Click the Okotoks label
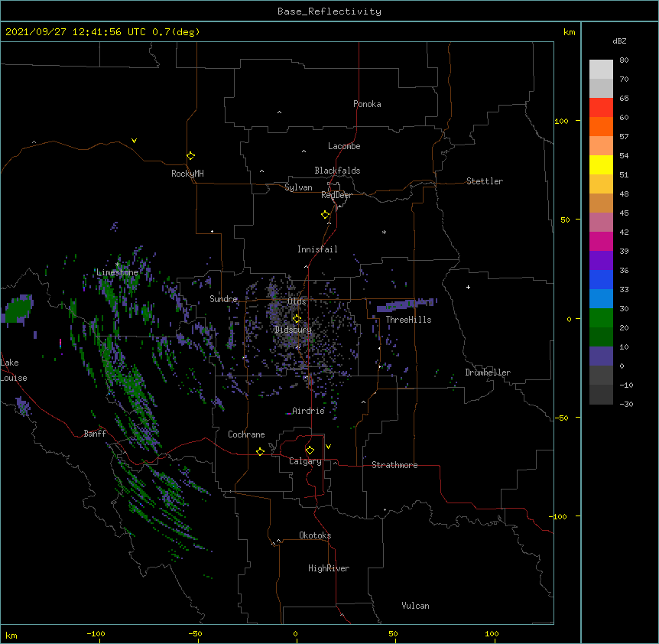Screen dimensions: 659x644 [315, 535]
